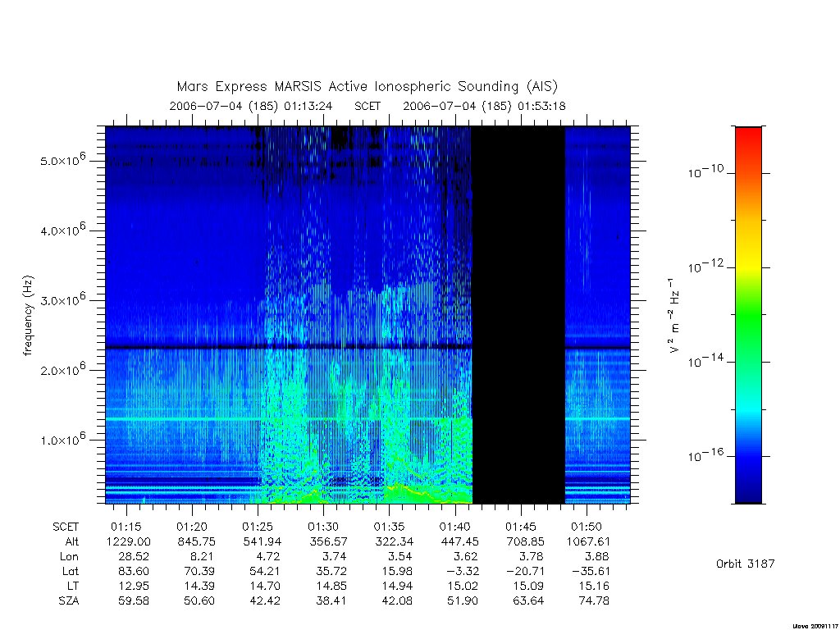Click the 01:45 SCET tick label
The height and width of the screenshot is (630, 840).
521,527
